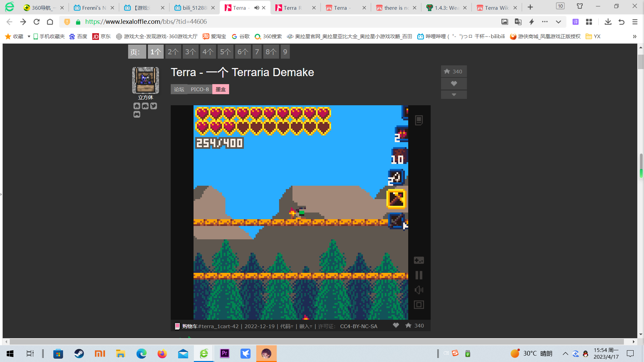Open a new browser tab
The height and width of the screenshot is (362, 644).
click(530, 7)
